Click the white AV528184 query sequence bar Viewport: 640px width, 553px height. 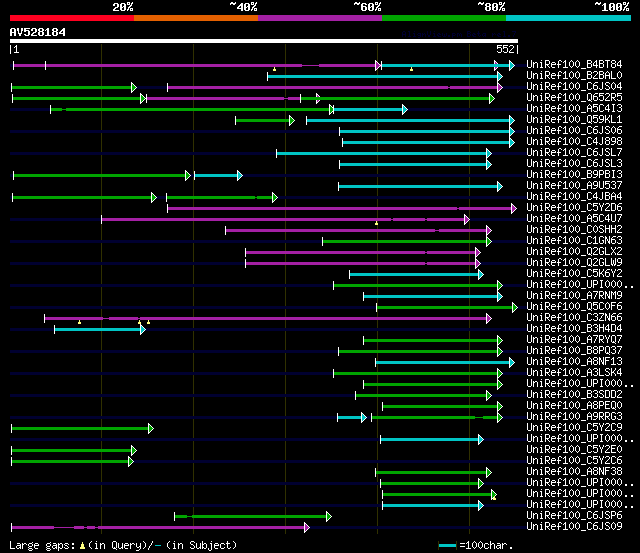click(264, 41)
